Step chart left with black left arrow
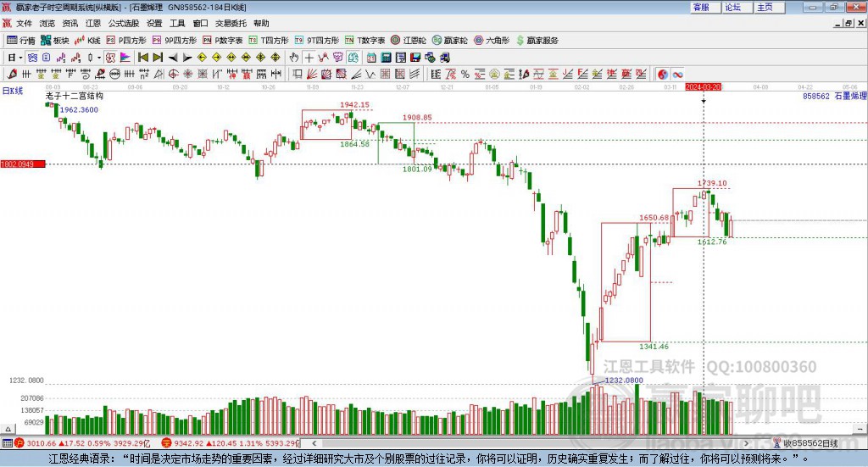Viewport: 868px width, 467px height. (x=173, y=58)
